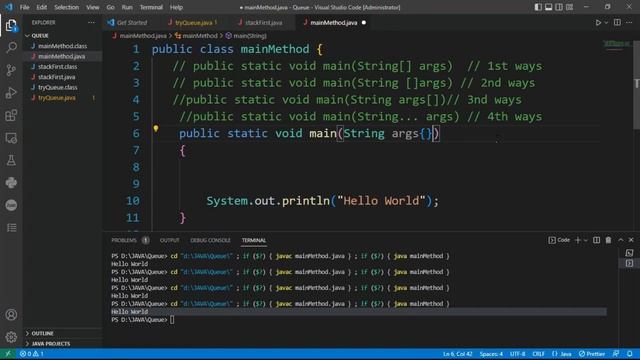The width and height of the screenshot is (640, 360).
Task: Click the lightbulb quick fix on line 6
Action: click(x=156, y=129)
